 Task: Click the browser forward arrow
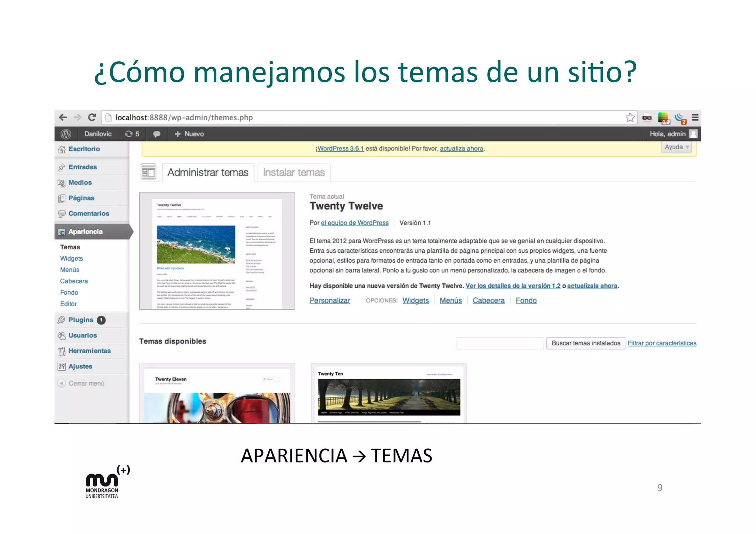click(x=77, y=117)
